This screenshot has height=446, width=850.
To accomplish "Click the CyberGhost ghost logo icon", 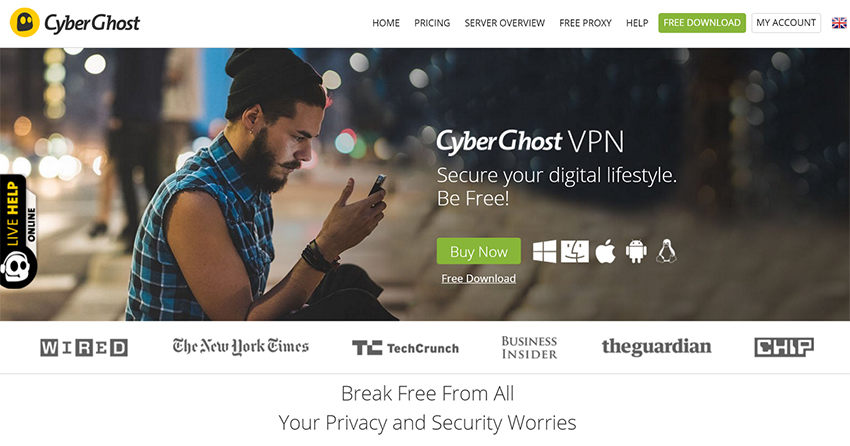I will tap(25, 22).
